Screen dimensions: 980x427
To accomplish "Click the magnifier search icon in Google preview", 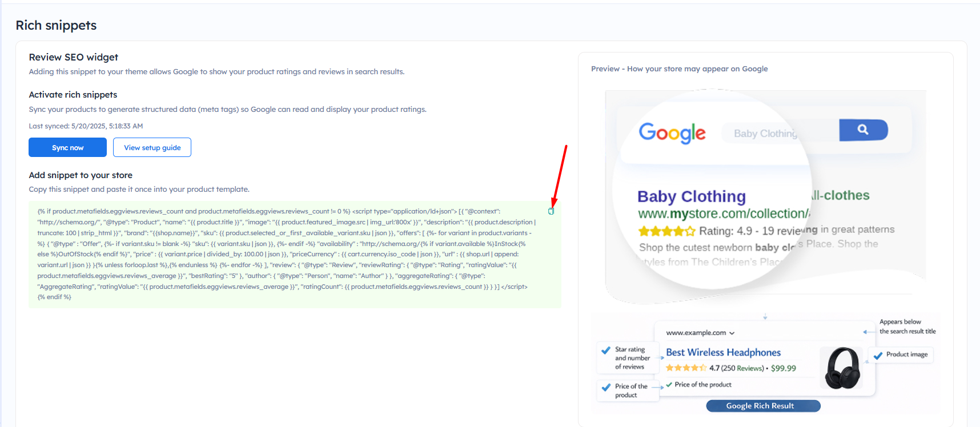I will (863, 130).
